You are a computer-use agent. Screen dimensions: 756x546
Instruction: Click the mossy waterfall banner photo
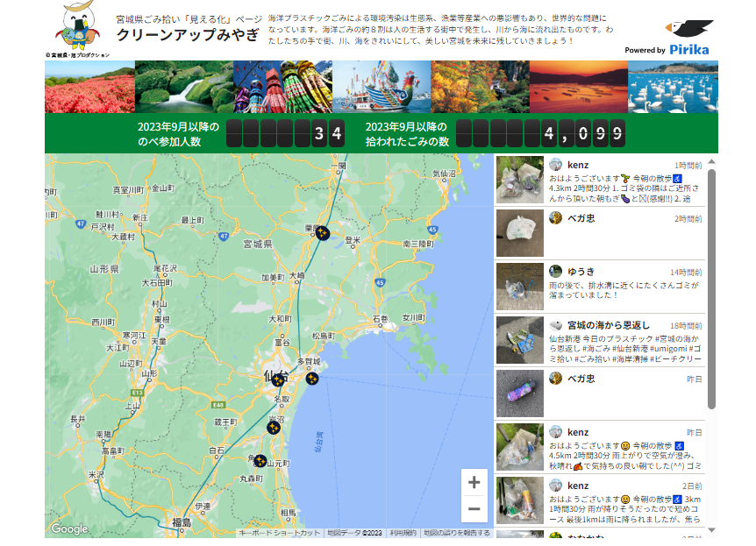pyautogui.click(x=184, y=87)
